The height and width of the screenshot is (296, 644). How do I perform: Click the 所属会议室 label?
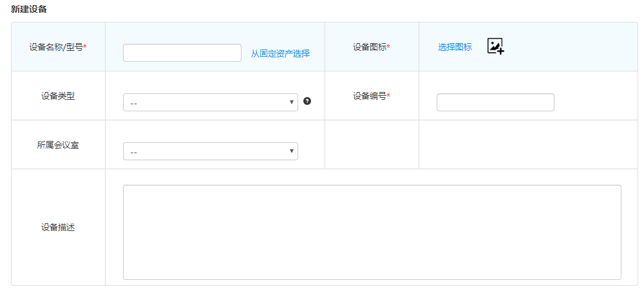58,145
